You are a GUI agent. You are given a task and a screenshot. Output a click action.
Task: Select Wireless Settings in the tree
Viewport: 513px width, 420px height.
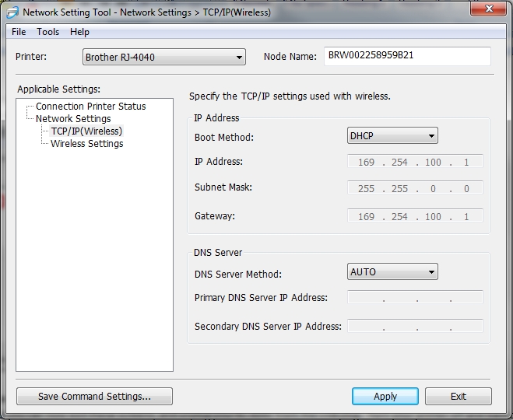86,144
